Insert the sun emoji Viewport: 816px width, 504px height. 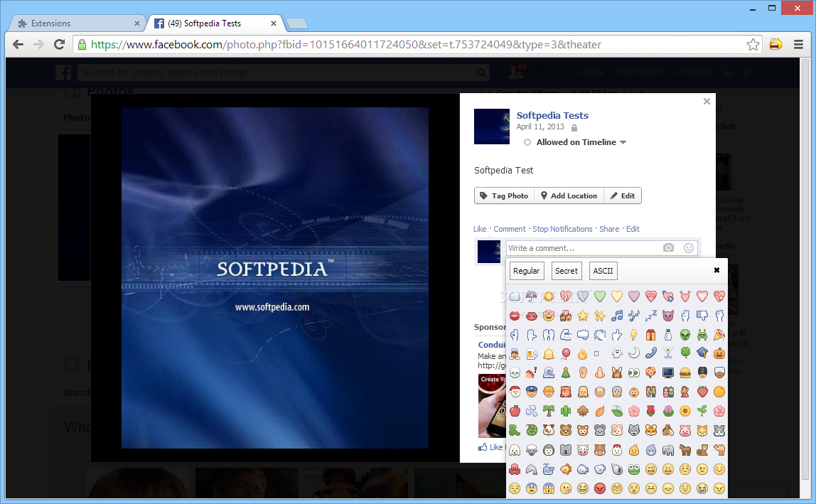click(549, 296)
